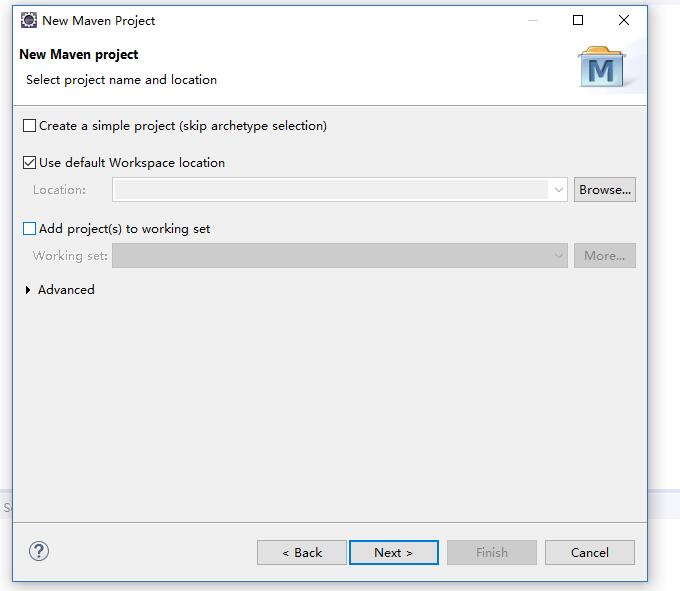Click the Maven M wizard banner icon
680x591 pixels.
(x=602, y=67)
